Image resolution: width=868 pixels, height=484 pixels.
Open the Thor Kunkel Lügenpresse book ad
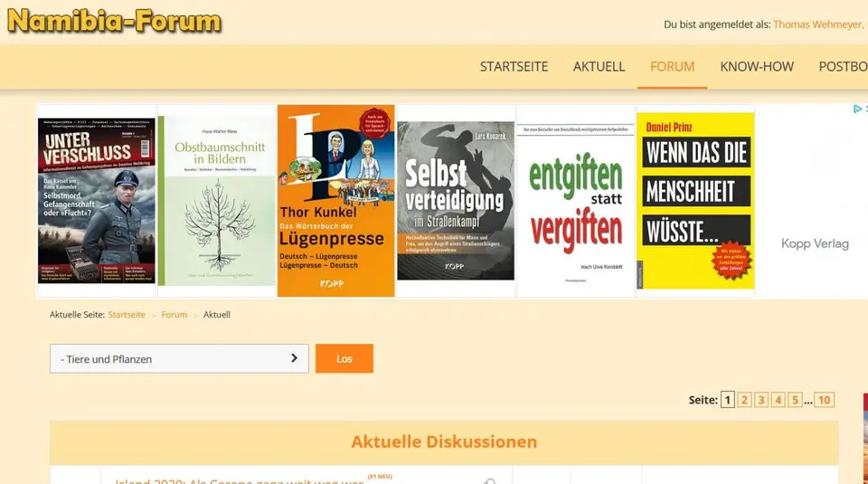336,201
